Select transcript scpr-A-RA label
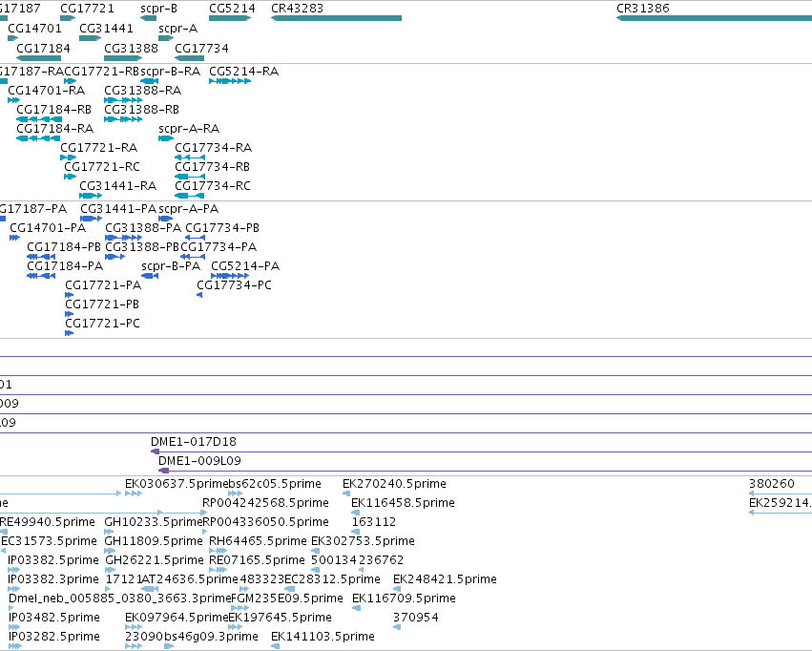Image resolution: width=812 pixels, height=651 pixels. point(189,129)
